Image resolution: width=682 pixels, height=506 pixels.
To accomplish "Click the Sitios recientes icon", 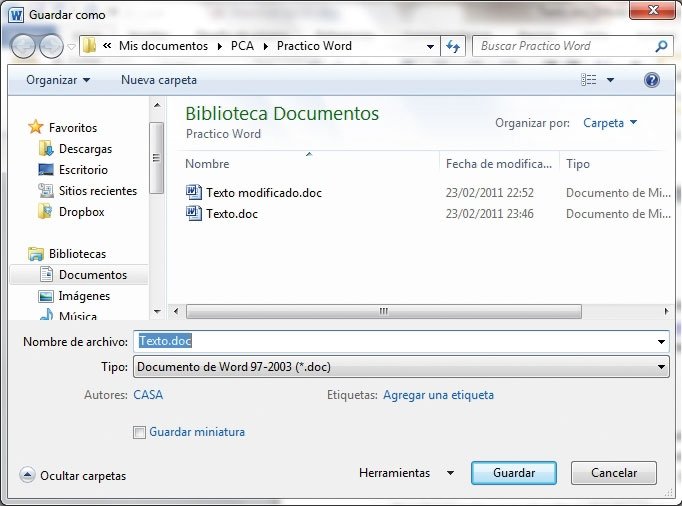I will coord(46,191).
